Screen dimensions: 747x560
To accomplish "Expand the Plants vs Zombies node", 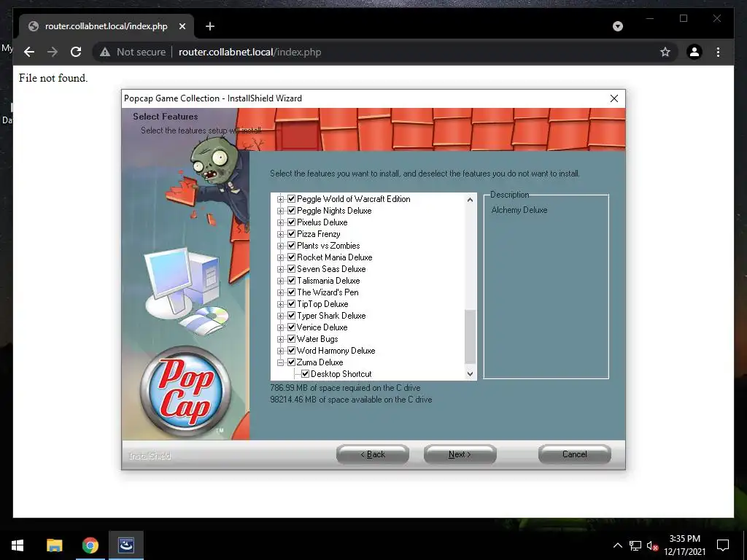I will [x=280, y=246].
